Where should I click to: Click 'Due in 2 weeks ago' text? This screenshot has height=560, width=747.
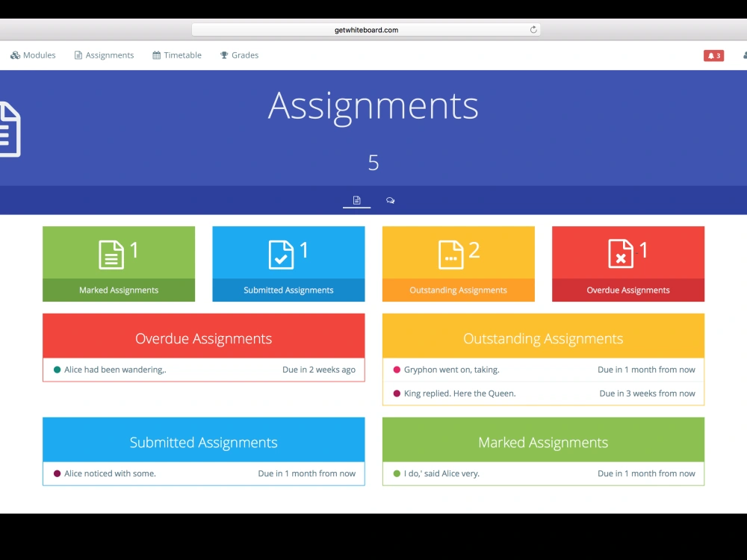coord(319,370)
